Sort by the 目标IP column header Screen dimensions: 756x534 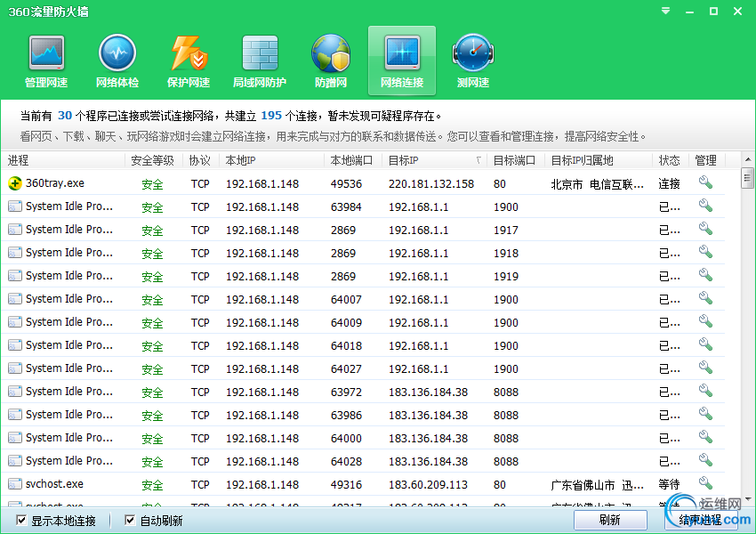(434, 160)
